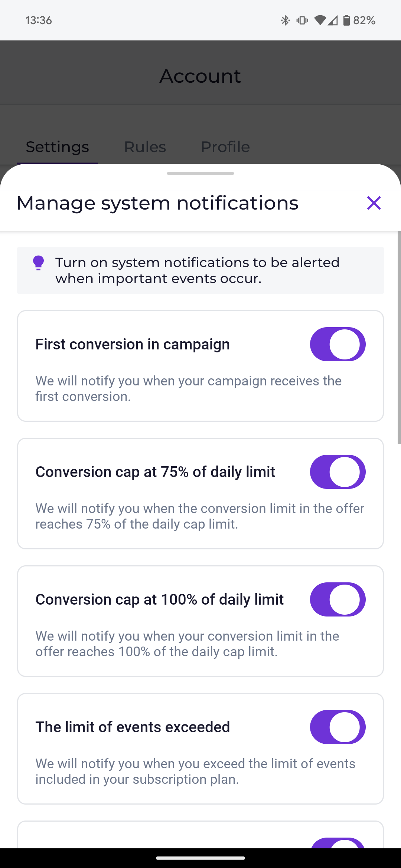The width and height of the screenshot is (401, 868).
Task: Click the purple lightbulb tip icon
Action: (38, 263)
